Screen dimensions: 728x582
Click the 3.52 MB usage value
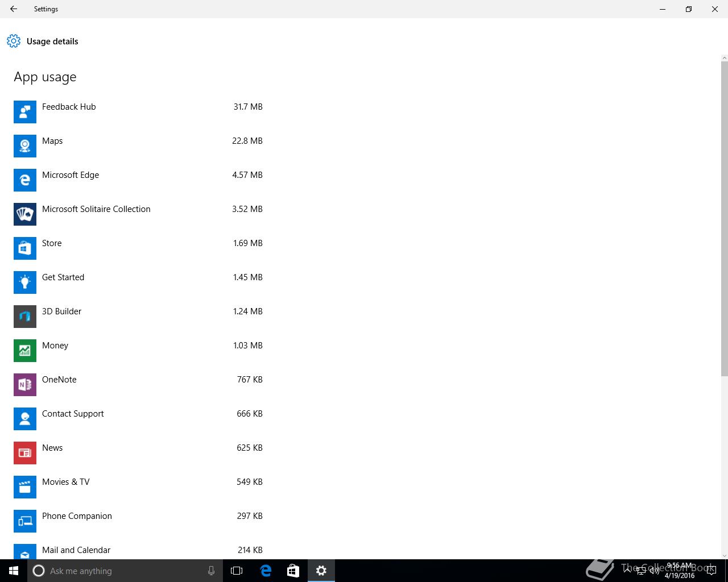[247, 209]
